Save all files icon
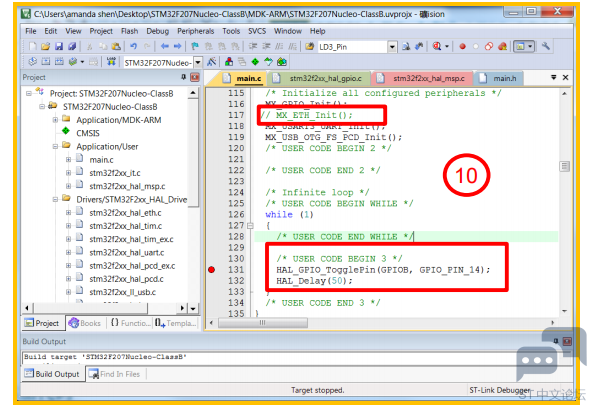Viewport: 595px width, 410px height. [x=72, y=46]
